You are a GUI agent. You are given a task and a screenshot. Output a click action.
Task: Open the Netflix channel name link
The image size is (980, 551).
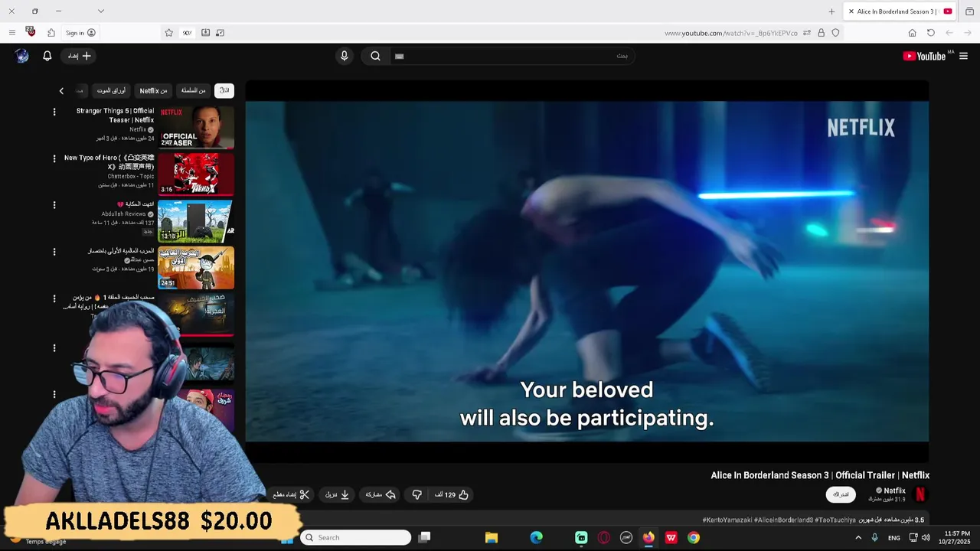coord(894,491)
